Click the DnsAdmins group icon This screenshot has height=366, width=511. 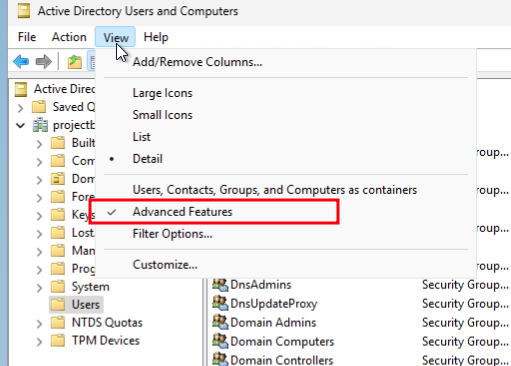[x=220, y=284]
